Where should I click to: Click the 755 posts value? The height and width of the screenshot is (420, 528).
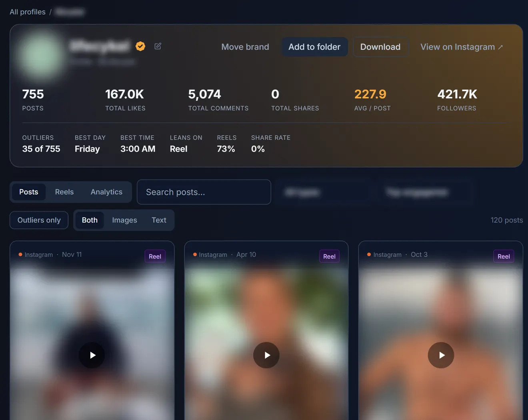(33, 94)
